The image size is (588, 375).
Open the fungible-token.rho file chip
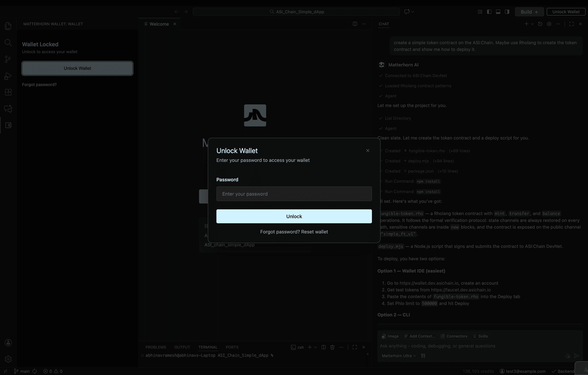pos(425,151)
